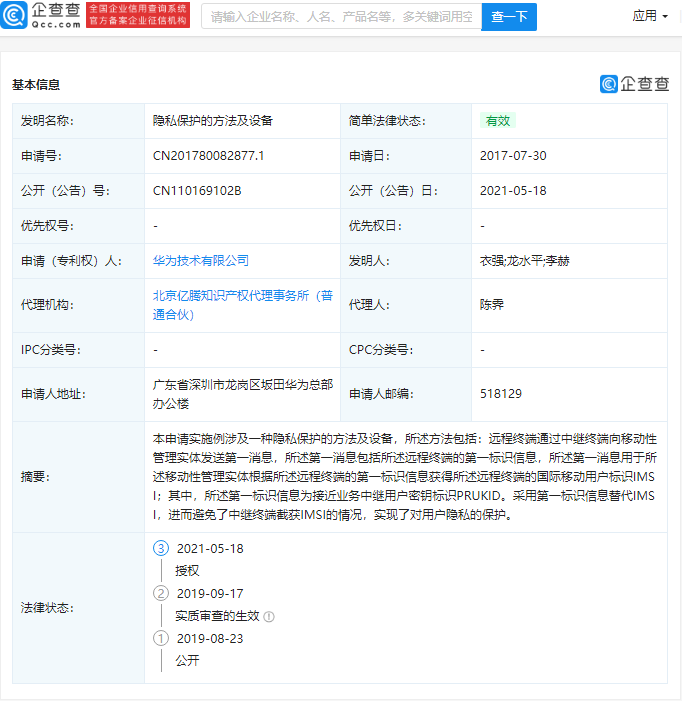Select the 代理机构 field label
The height and width of the screenshot is (701, 682).
click(47, 305)
